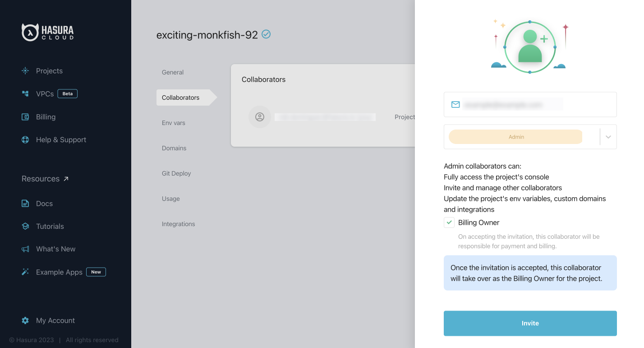Click the Tutorials graduation cap icon
The width and height of the screenshot is (644, 348).
(25, 226)
